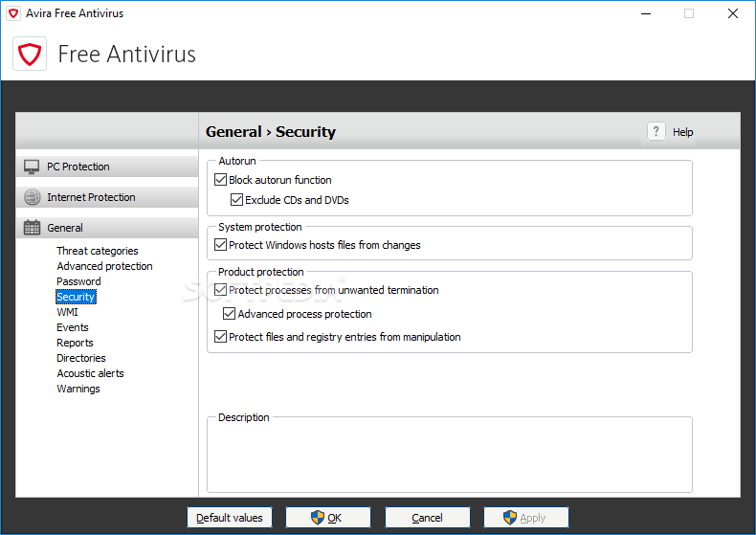The width and height of the screenshot is (756, 535).
Task: Cancel the configuration changes
Action: (x=427, y=518)
